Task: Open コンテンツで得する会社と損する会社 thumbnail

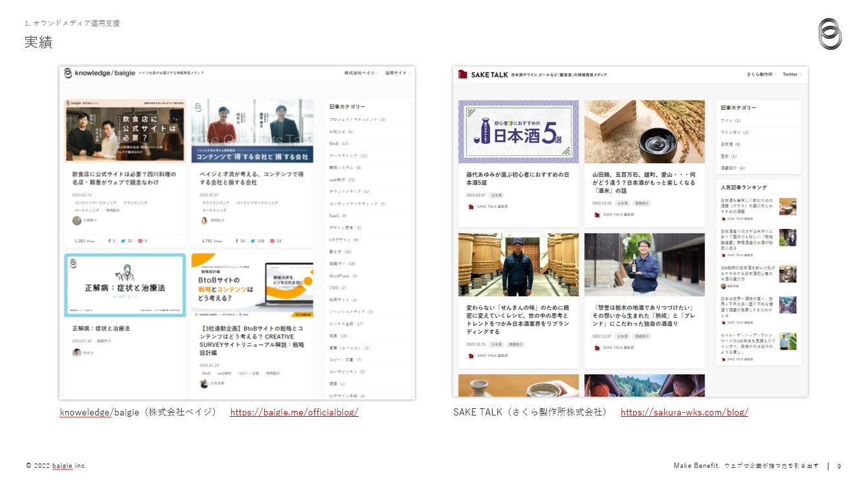Action: (x=252, y=131)
